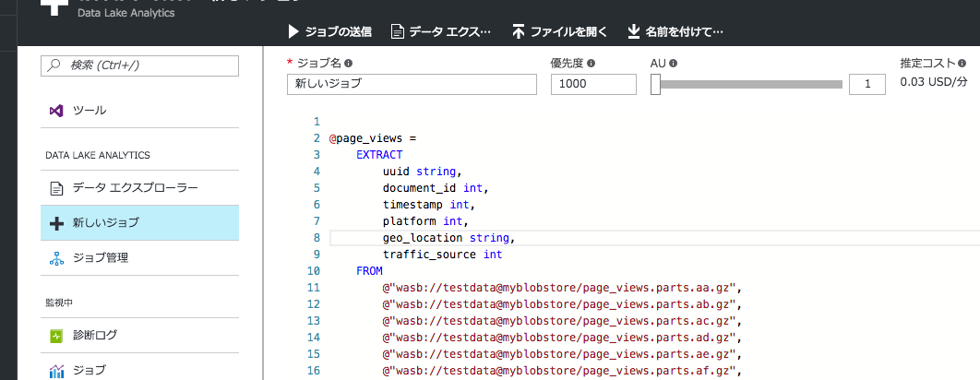Click the green diagnostic log icon
The width and height of the screenshot is (980, 380).
(56, 336)
